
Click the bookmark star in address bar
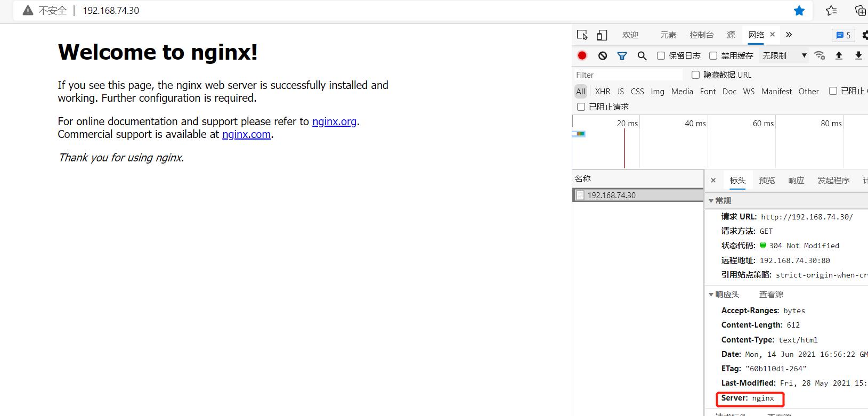799,11
